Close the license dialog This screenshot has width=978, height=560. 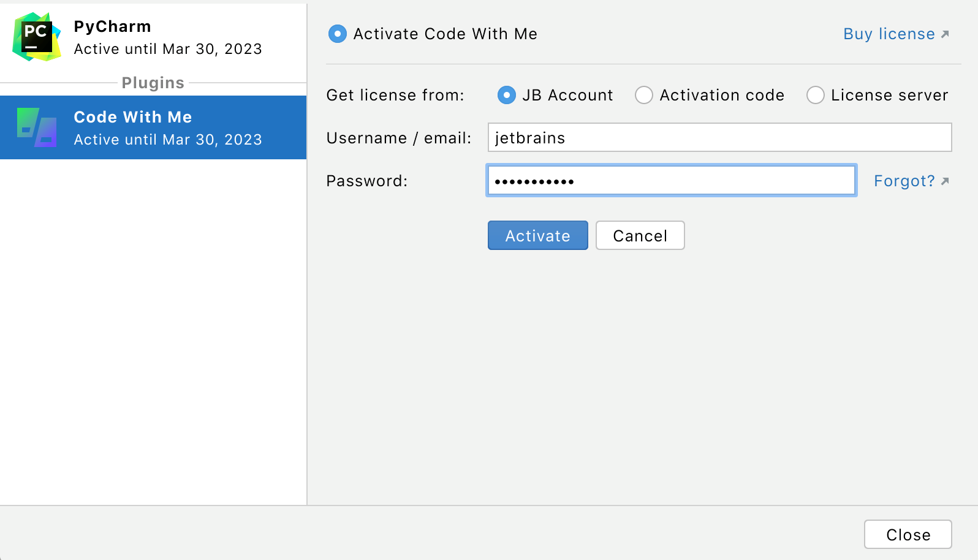(908, 534)
